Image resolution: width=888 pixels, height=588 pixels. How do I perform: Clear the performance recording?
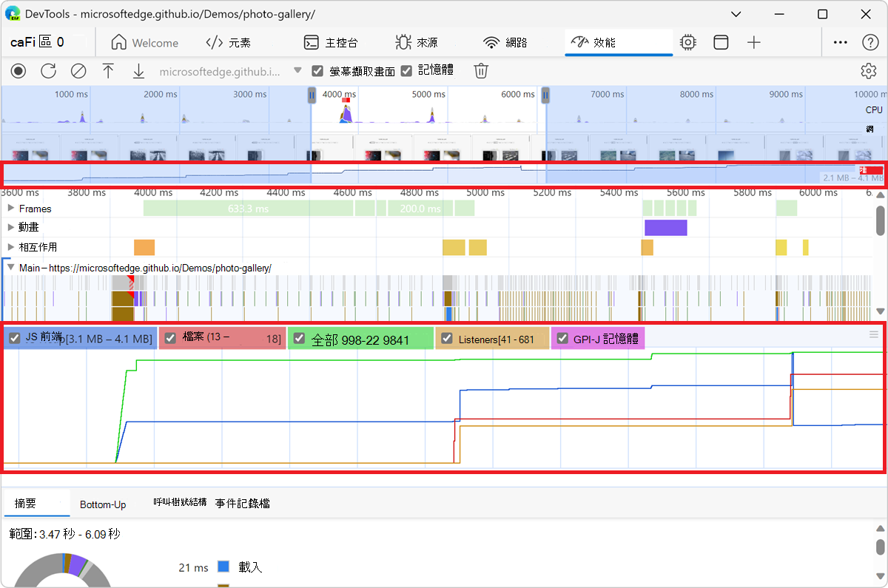[x=78, y=71]
